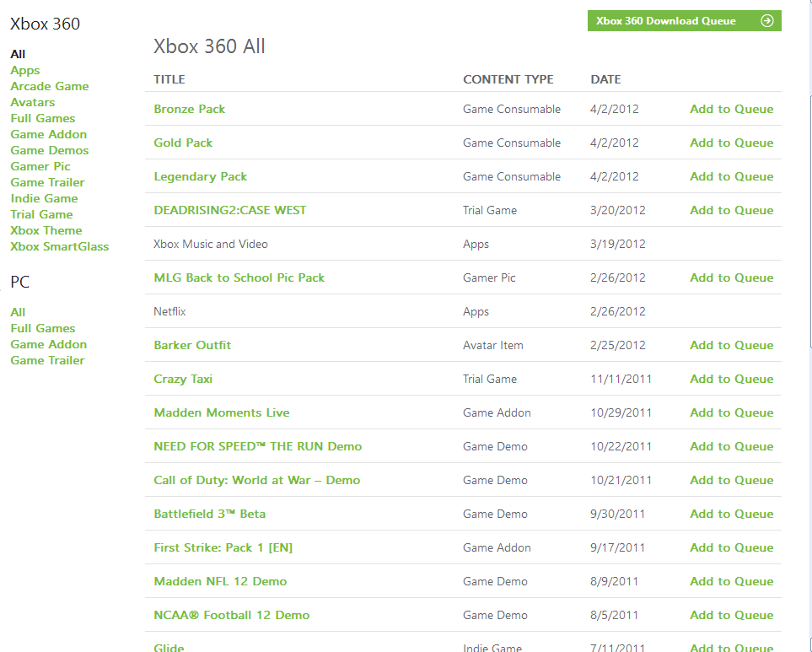Select Apps in the Xbox 360 sidebar
The height and width of the screenshot is (652, 812).
click(x=24, y=70)
